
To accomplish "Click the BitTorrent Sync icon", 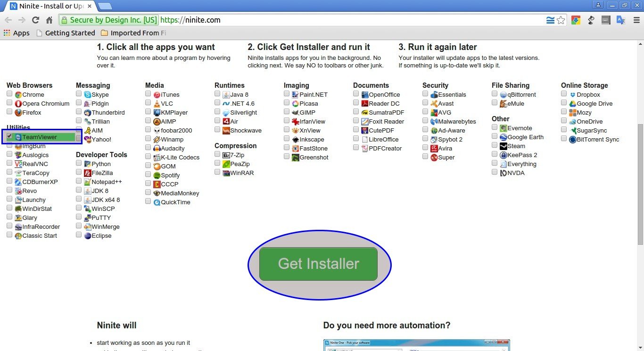I will (573, 140).
